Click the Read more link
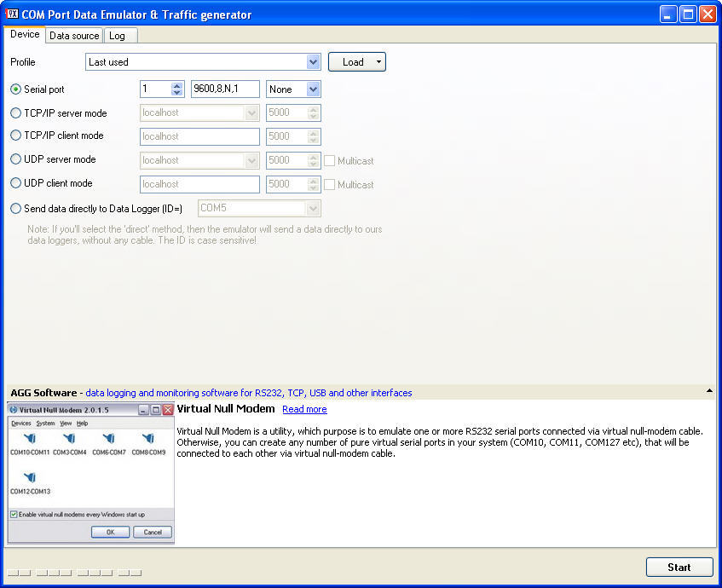This screenshot has height=588, width=722. pyautogui.click(x=304, y=409)
